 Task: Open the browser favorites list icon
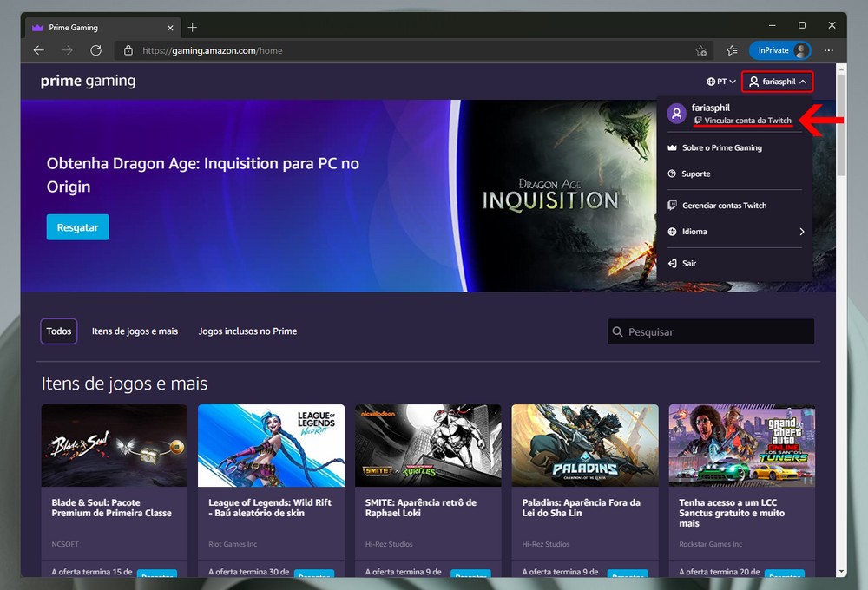pos(732,50)
